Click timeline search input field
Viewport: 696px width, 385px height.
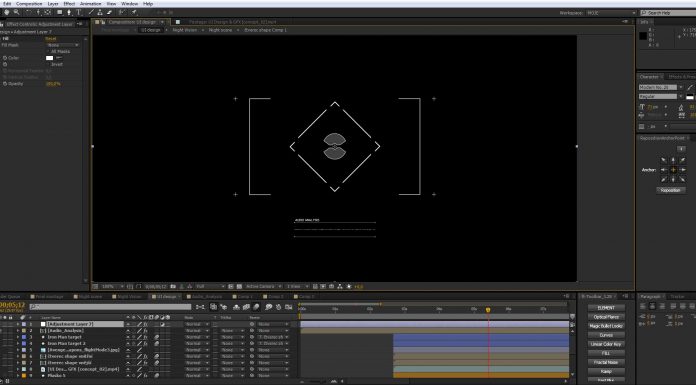pos(110,307)
